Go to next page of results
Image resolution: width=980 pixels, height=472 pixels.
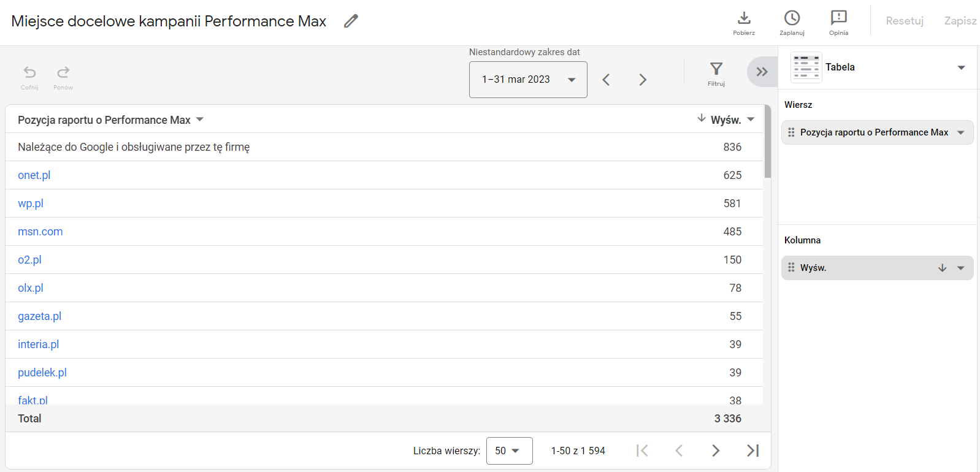(x=716, y=451)
